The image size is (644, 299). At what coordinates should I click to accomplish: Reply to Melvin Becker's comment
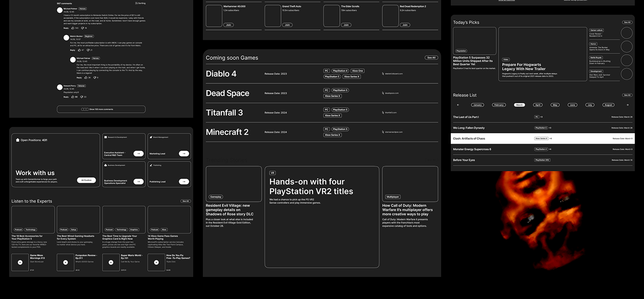(x=73, y=50)
